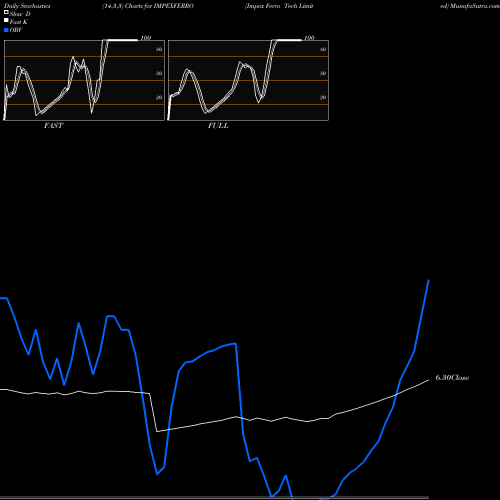
Task: Click the 'Slow D' legend text
Action: point(20,14)
